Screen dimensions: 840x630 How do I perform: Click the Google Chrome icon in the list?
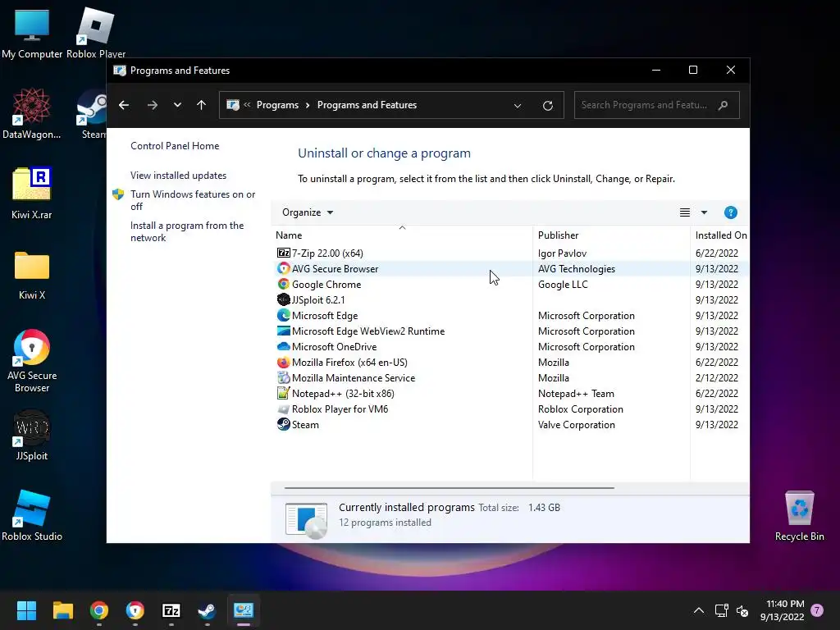pyautogui.click(x=283, y=285)
